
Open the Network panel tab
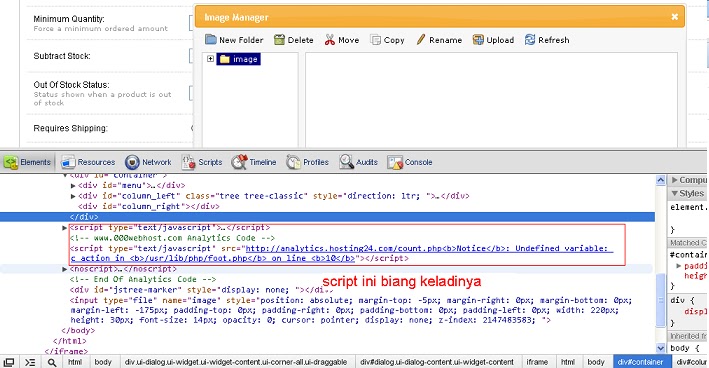point(149,162)
